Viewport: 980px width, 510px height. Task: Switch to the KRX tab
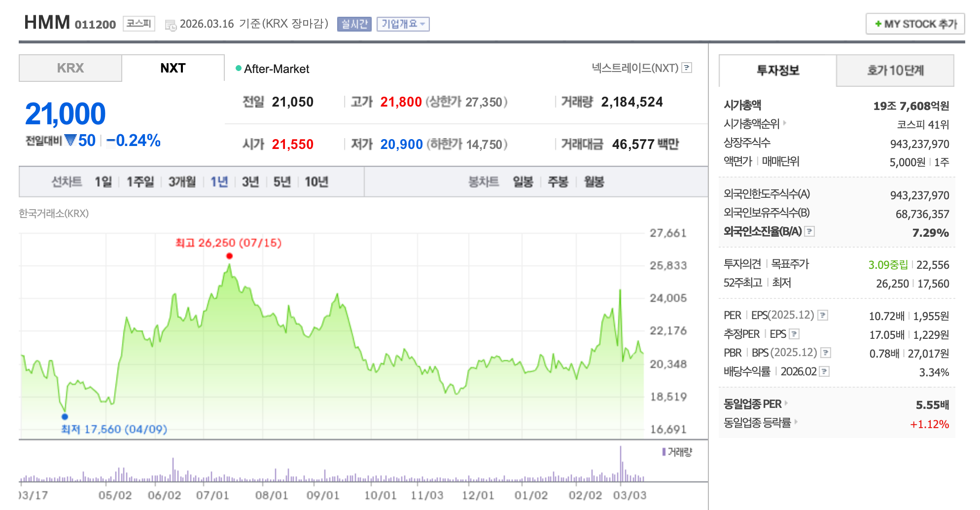tap(70, 68)
